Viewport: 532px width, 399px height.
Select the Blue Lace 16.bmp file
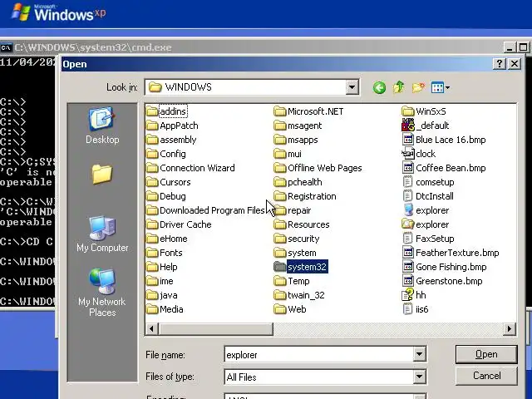click(x=444, y=140)
